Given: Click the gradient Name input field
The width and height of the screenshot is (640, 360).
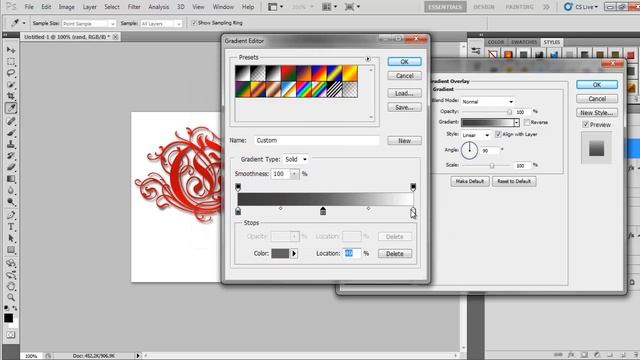Looking at the screenshot, I should (316, 140).
